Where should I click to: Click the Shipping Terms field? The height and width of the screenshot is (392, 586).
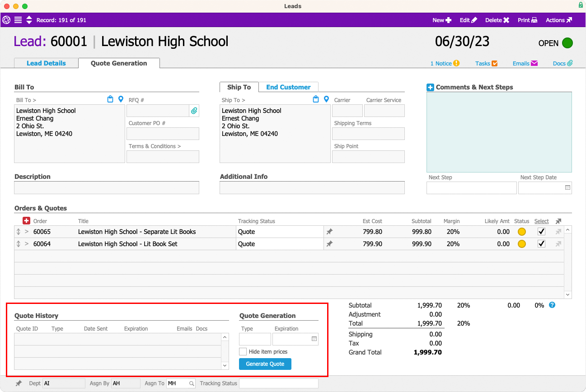click(x=368, y=134)
